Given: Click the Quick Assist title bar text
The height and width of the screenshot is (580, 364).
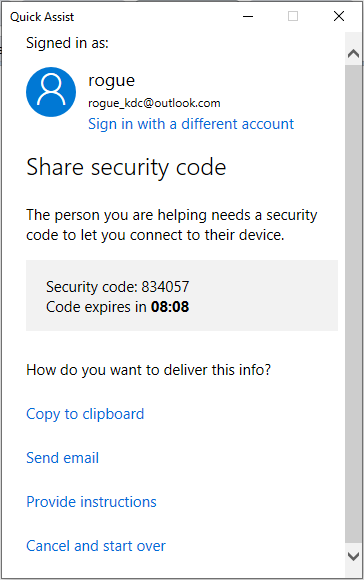Looking at the screenshot, I should [x=42, y=17].
